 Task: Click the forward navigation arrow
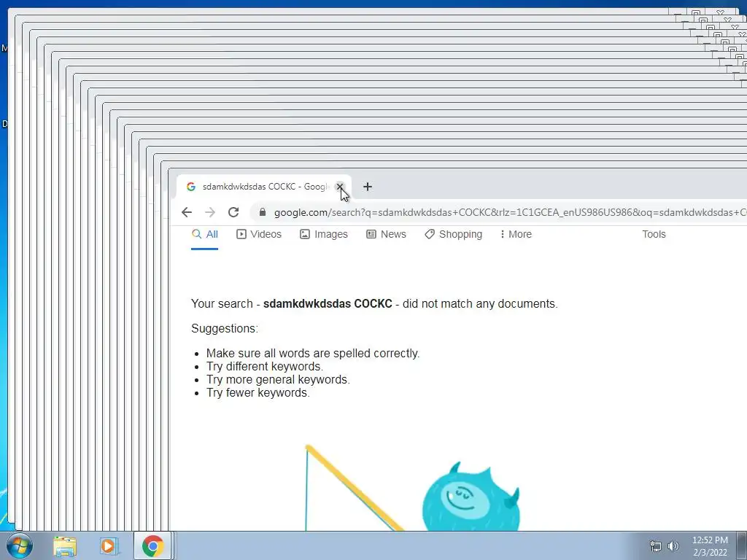pos(210,212)
